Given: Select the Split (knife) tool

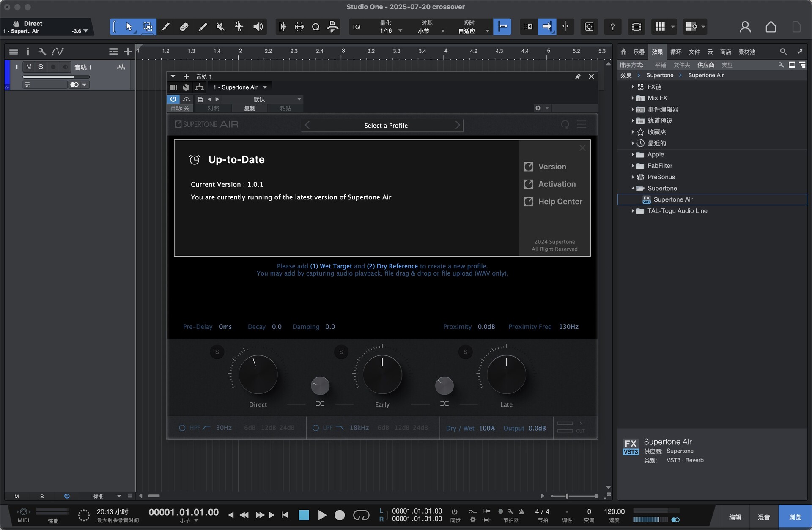Looking at the screenshot, I should point(166,27).
